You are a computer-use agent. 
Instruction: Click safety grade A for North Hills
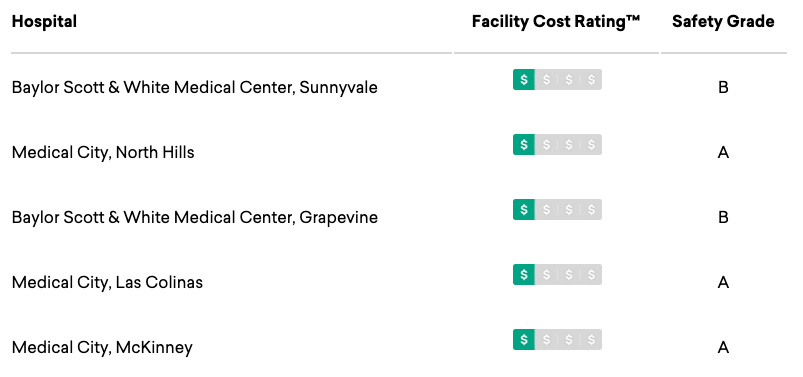(723, 153)
